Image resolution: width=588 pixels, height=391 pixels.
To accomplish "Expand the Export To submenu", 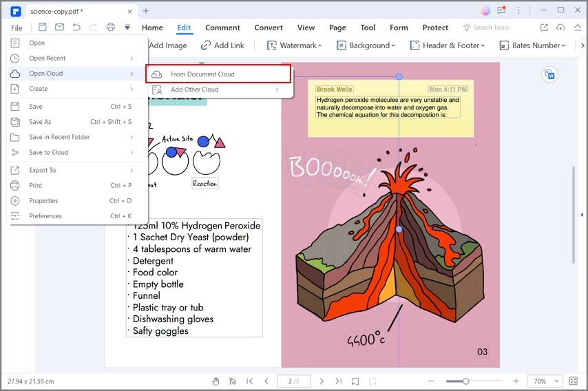I will 78,170.
